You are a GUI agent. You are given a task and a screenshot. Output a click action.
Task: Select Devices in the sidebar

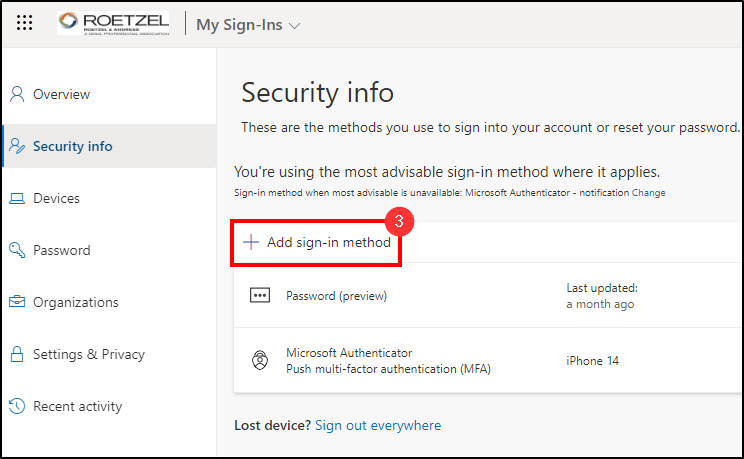56,198
